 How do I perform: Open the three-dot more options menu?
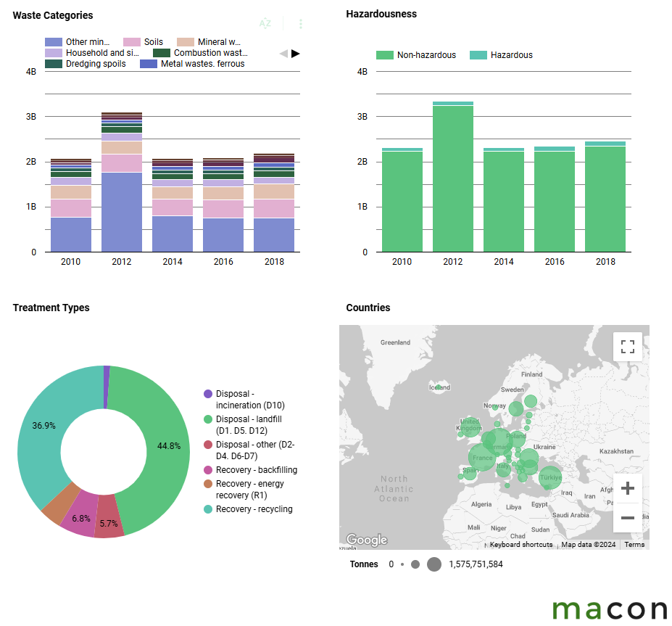(301, 24)
